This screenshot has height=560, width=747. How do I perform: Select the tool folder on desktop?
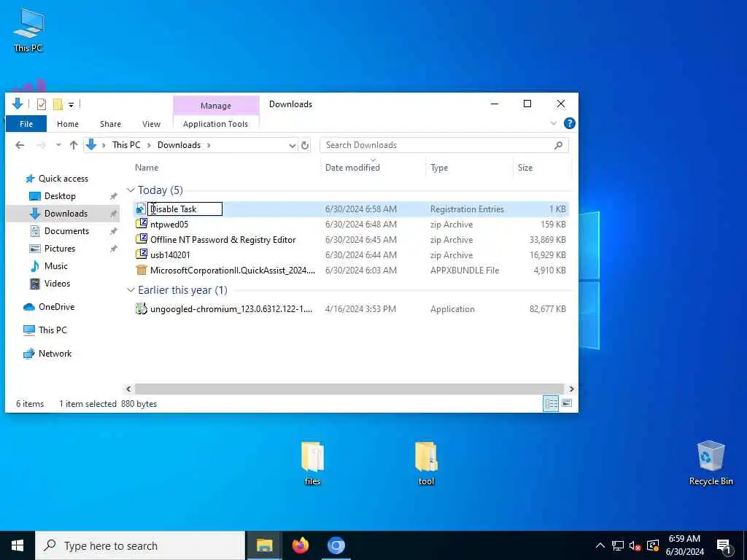click(426, 463)
